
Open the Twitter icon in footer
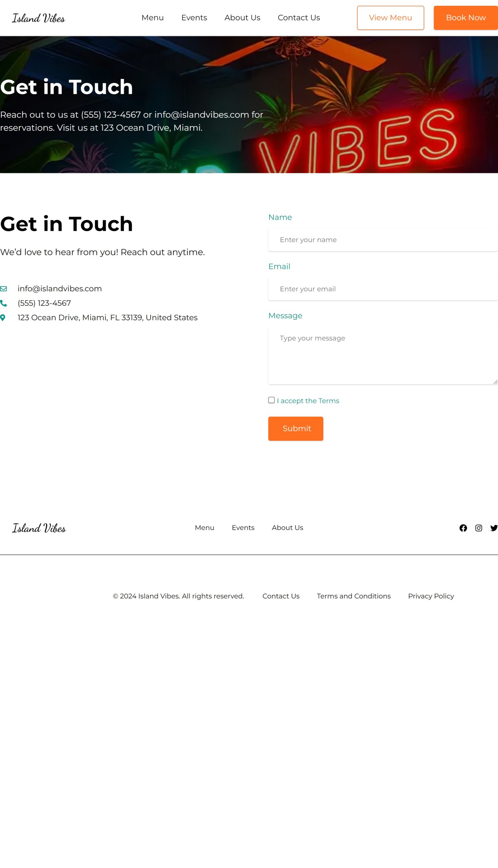pos(494,528)
